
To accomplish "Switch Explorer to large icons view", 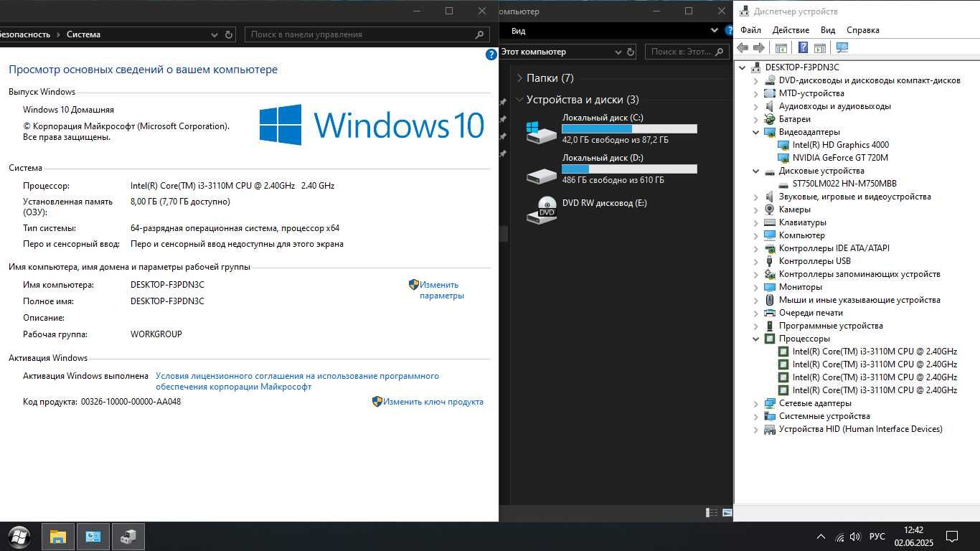I will click(x=727, y=512).
